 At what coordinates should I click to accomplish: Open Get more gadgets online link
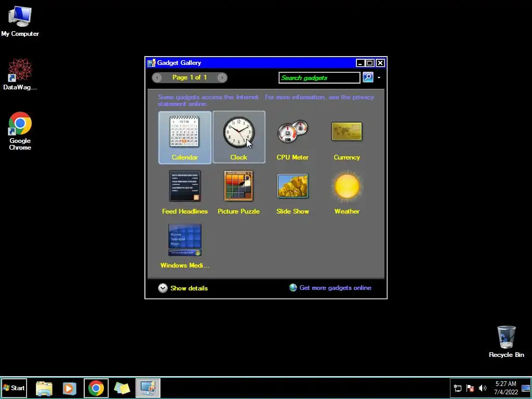pyautogui.click(x=335, y=288)
